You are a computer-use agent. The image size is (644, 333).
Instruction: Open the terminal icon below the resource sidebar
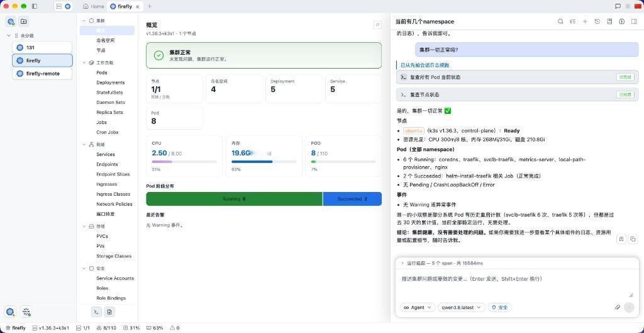pos(96,312)
